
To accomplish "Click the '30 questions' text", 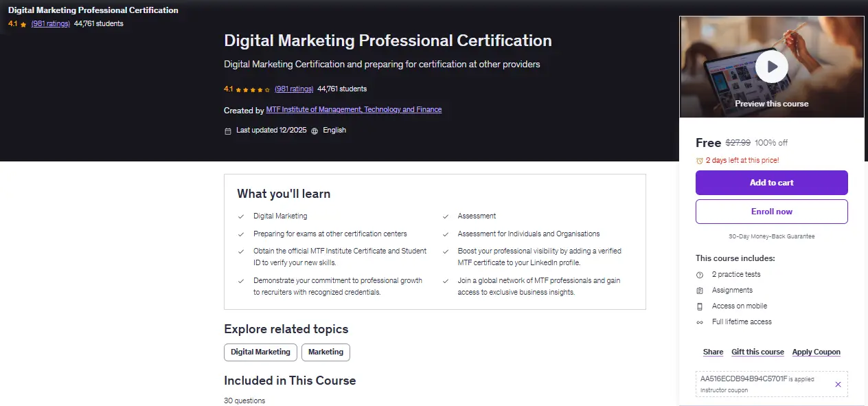I will (x=244, y=401).
